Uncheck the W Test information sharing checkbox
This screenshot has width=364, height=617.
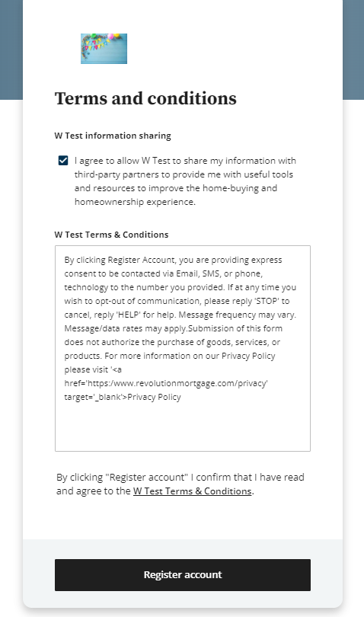63,161
